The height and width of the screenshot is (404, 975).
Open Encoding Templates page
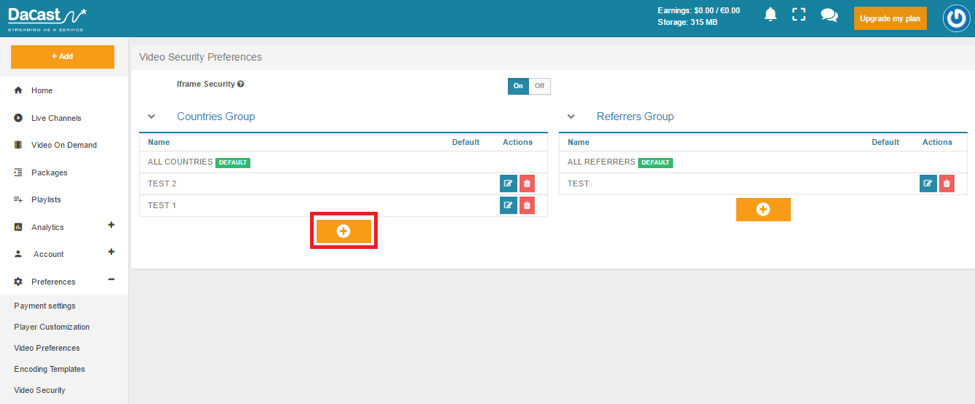click(49, 369)
